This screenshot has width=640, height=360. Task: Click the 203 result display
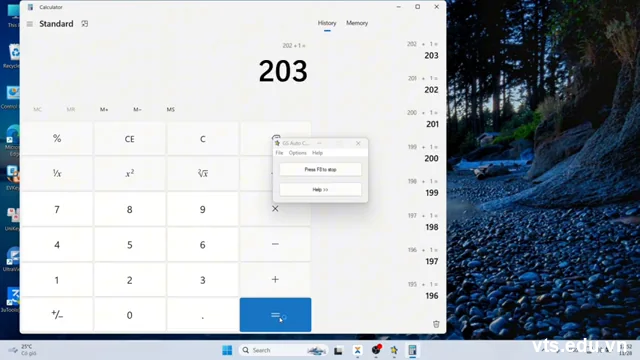(x=283, y=71)
